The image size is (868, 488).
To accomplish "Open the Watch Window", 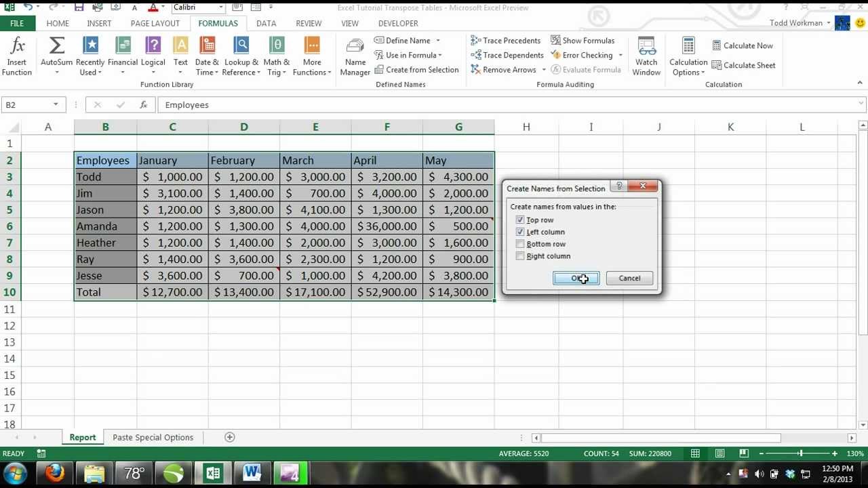I will pos(646,56).
